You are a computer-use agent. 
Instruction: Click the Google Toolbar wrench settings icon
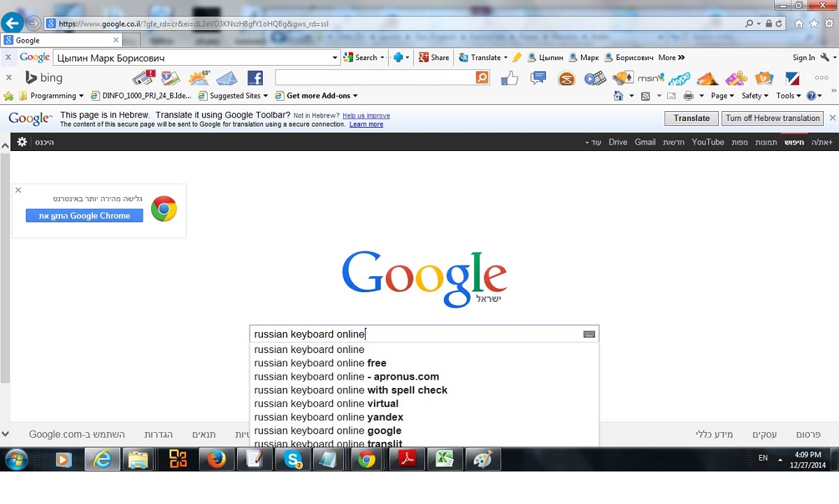(x=824, y=57)
